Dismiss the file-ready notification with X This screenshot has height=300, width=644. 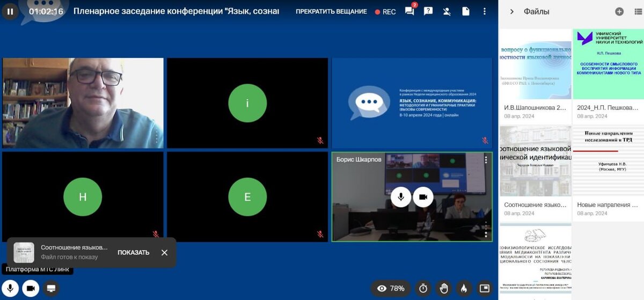click(x=164, y=252)
